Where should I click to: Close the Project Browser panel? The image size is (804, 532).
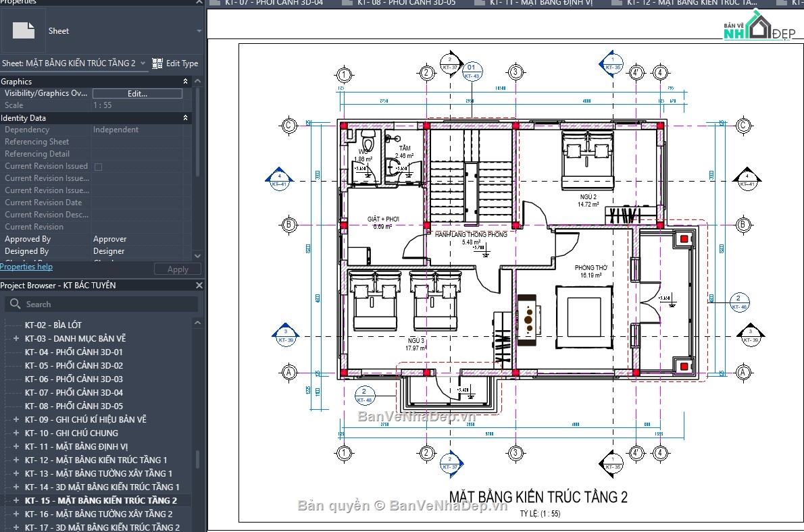pyautogui.click(x=199, y=285)
